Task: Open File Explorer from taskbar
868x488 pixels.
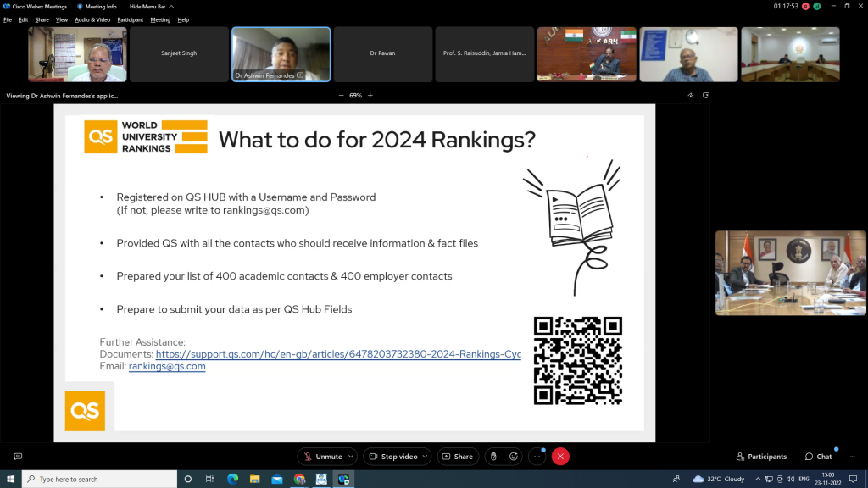Action: (x=254, y=480)
